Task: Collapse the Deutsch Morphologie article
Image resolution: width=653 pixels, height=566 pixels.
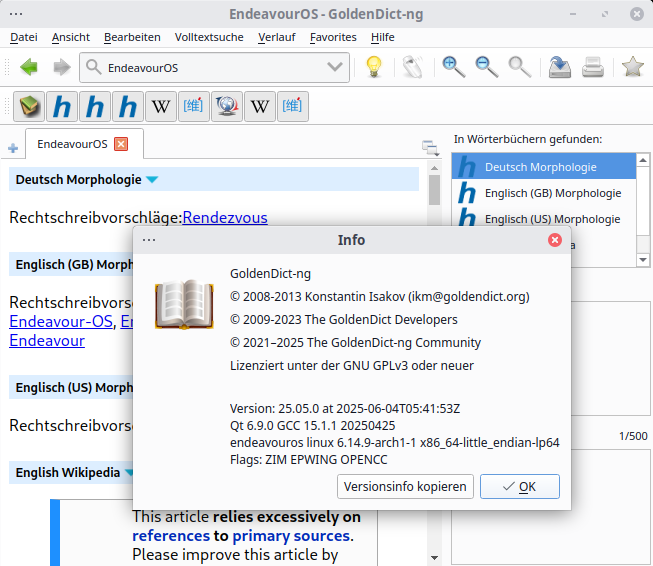Action: click(152, 180)
